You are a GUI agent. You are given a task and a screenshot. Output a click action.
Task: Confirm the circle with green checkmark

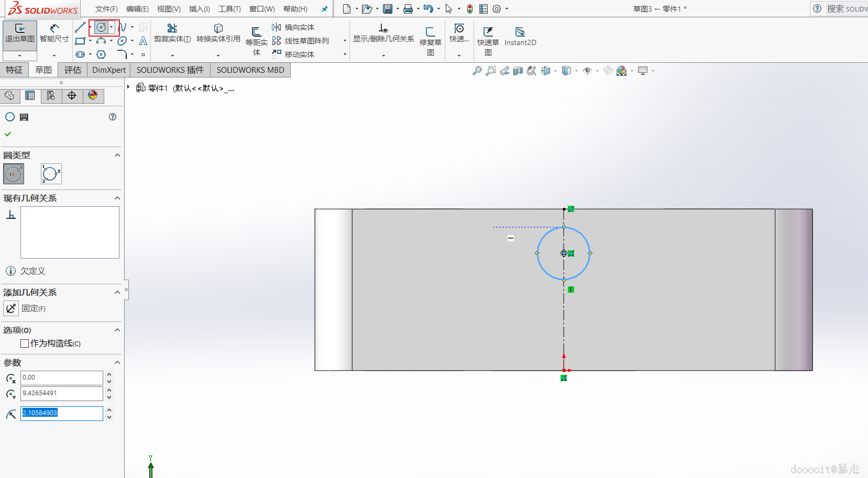[8, 134]
